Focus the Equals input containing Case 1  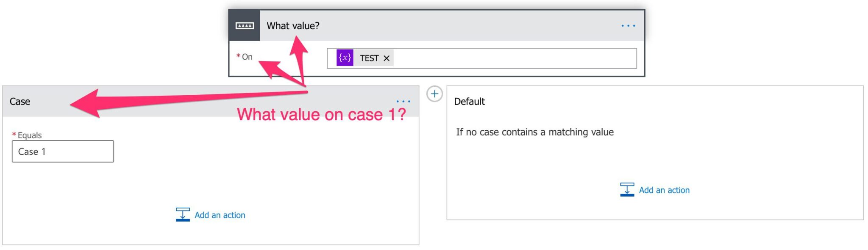[63, 151]
